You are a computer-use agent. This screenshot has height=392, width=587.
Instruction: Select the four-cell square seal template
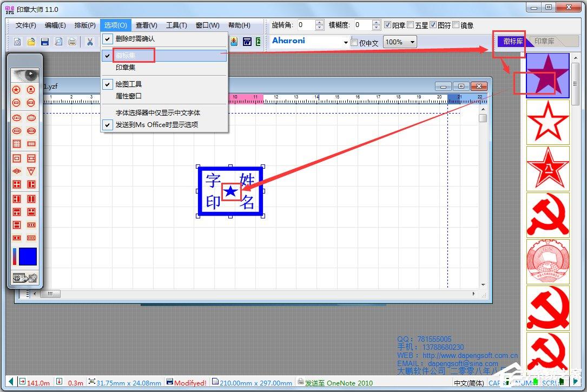16,184
